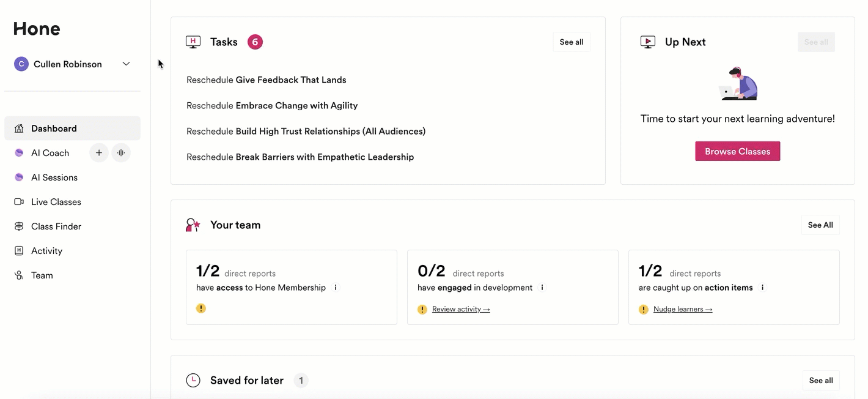The height and width of the screenshot is (399, 868).
Task: Click info icon next to Hone Membership
Action: point(336,288)
